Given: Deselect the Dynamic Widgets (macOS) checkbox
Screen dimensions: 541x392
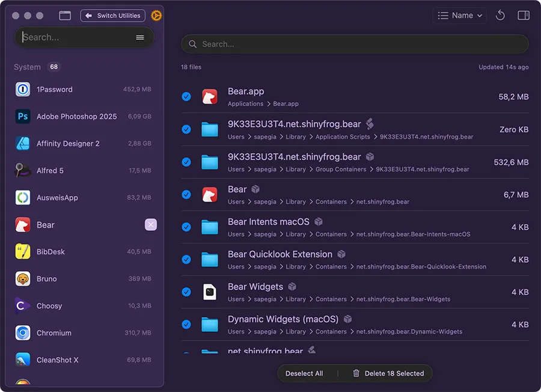Looking at the screenshot, I should point(186,324).
